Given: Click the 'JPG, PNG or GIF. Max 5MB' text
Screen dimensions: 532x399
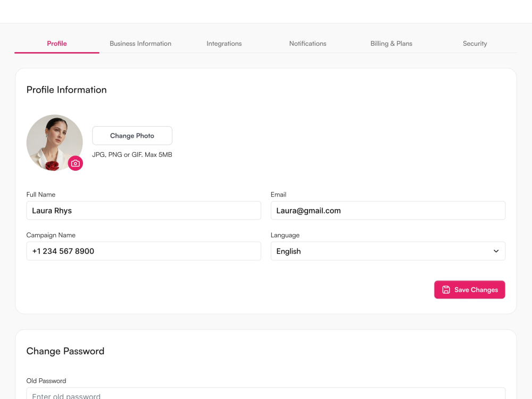Looking at the screenshot, I should (x=132, y=155).
